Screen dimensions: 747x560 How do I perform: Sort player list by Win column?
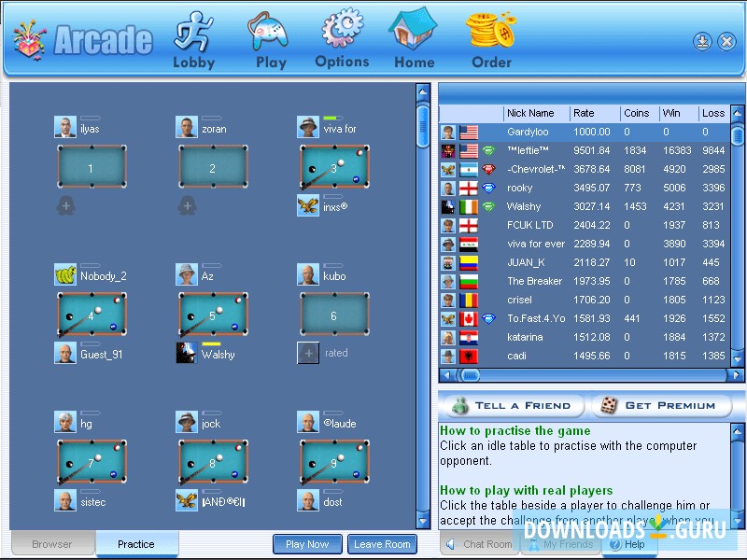(x=679, y=113)
